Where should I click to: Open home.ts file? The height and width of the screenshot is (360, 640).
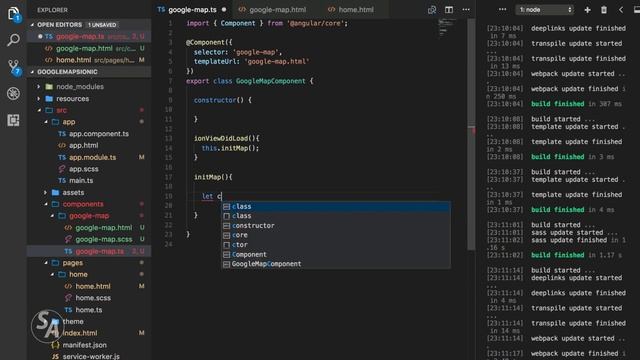pos(89,310)
